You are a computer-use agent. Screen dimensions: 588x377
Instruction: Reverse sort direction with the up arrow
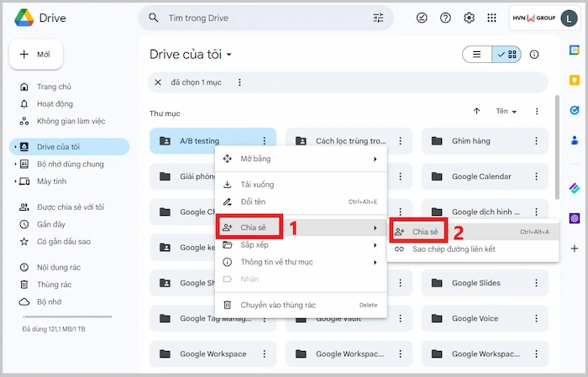click(x=476, y=111)
